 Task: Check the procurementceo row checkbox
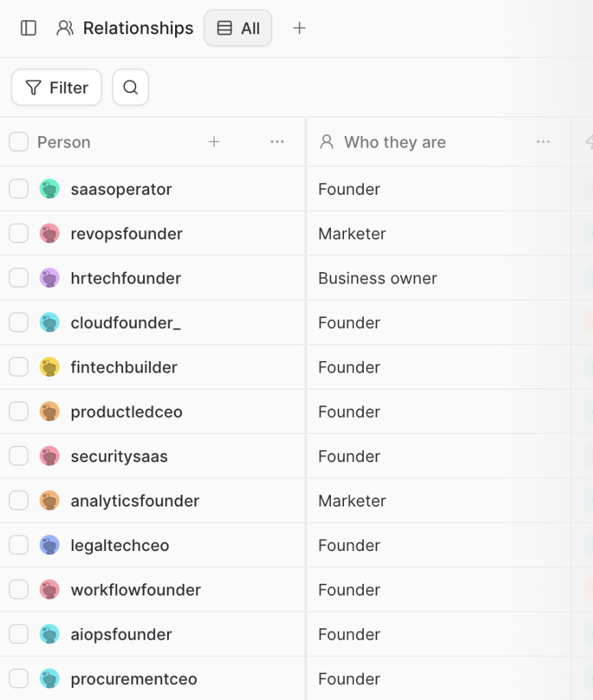click(x=18, y=679)
